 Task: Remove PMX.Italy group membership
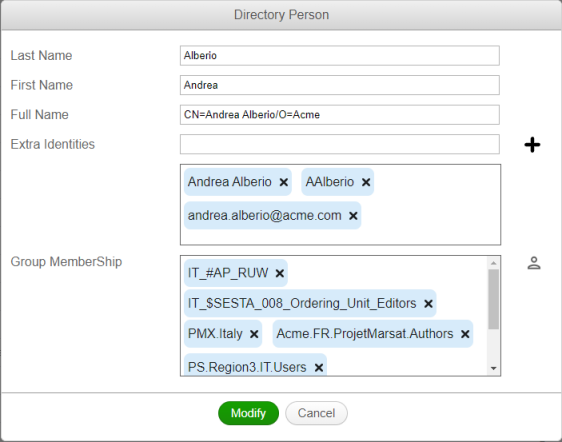coord(254,334)
